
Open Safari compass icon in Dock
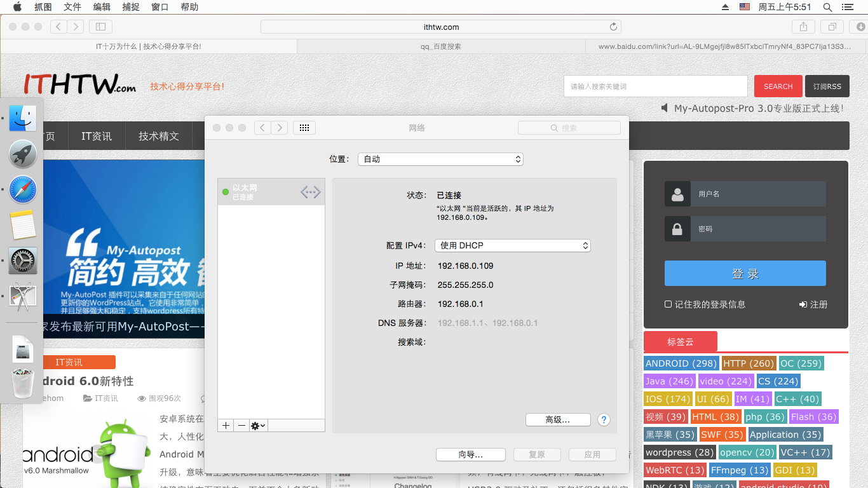[23, 189]
